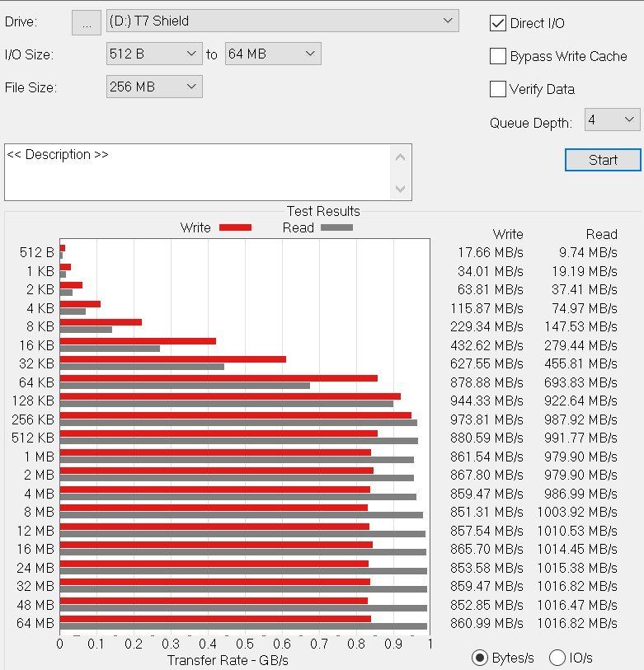Click the drive browse '...' button
The height and width of the screenshot is (670, 644).
(x=87, y=22)
